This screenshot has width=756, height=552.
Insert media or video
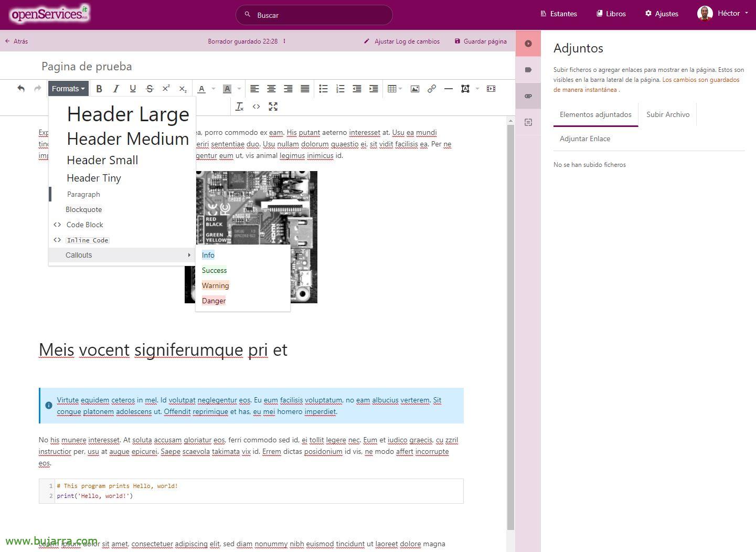tap(491, 89)
